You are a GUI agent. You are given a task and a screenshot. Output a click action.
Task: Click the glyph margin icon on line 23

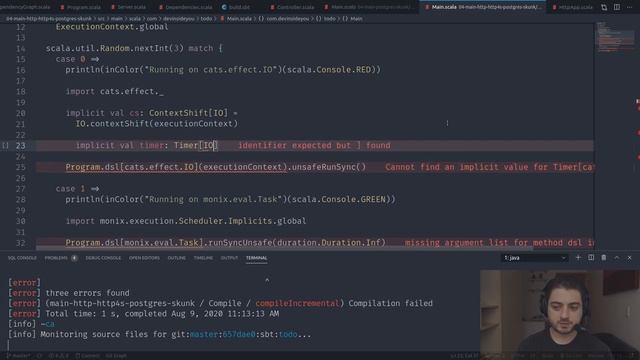(x=5, y=145)
